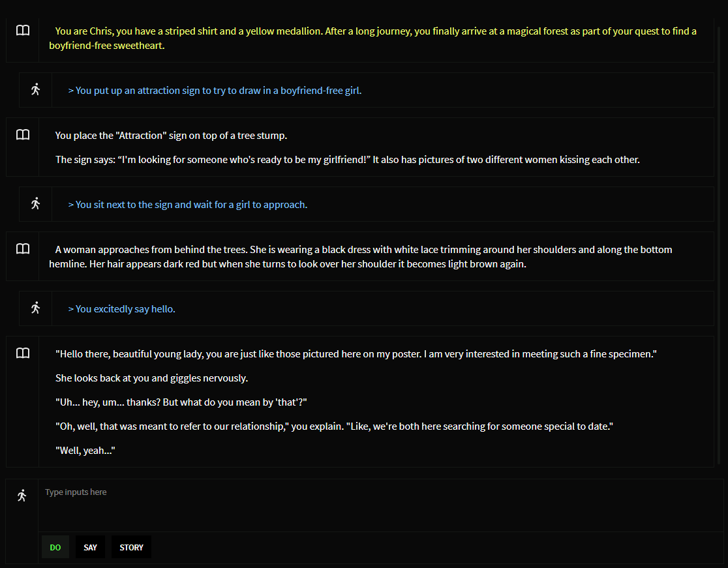The image size is (728, 568).
Task: Click the "You put up an attraction sign" action entry
Action: (x=215, y=91)
